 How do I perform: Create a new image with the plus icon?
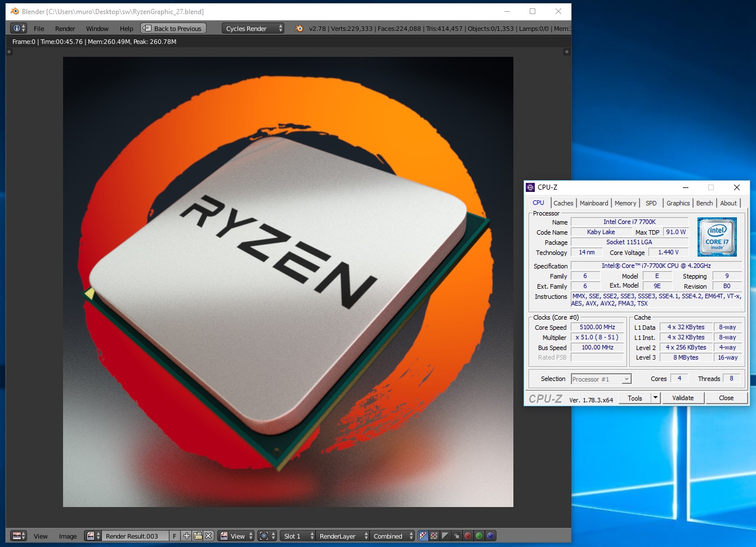pyautogui.click(x=187, y=536)
